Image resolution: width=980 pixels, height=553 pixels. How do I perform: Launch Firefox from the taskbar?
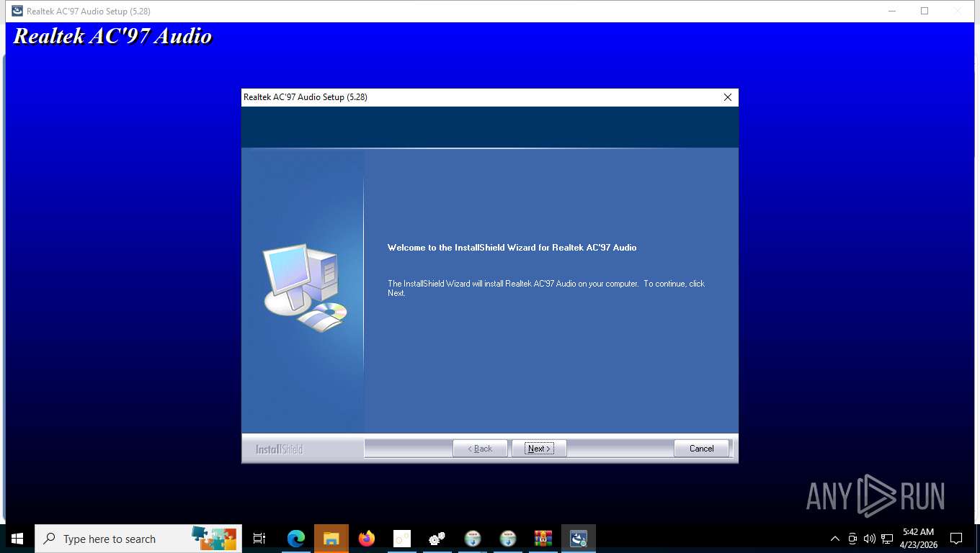(x=367, y=539)
